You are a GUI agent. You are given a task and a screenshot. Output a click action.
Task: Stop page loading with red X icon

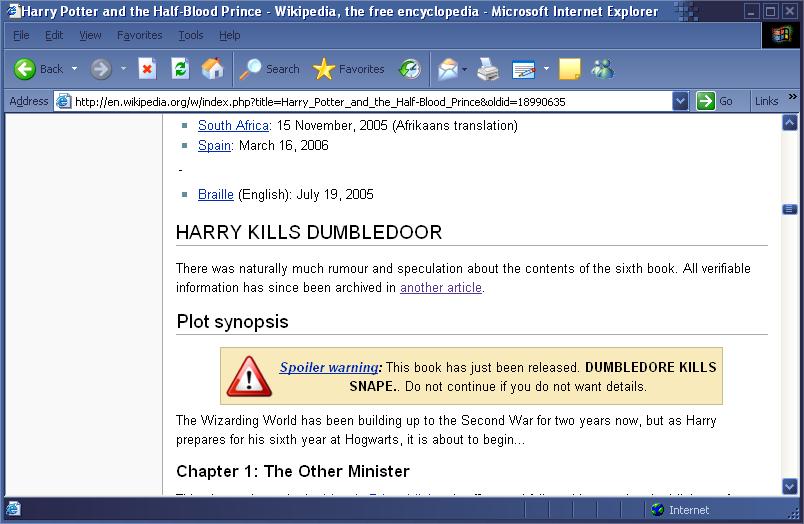pyautogui.click(x=147, y=69)
